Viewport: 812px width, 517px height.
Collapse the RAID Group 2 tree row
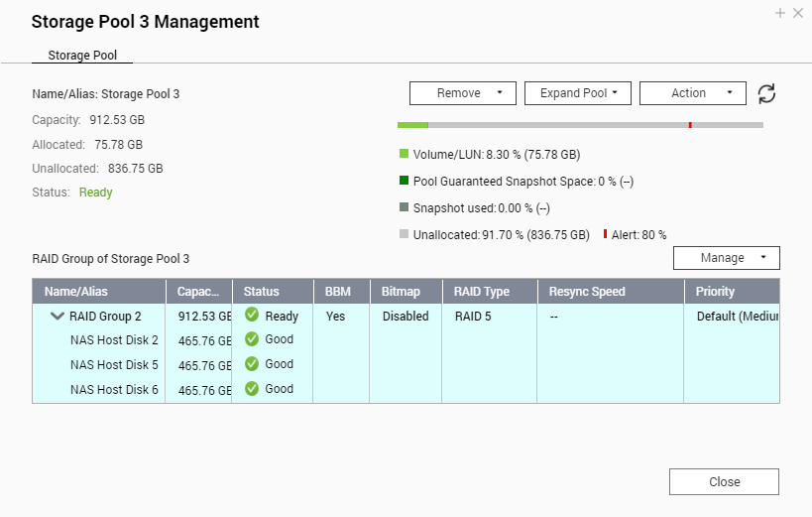57,316
